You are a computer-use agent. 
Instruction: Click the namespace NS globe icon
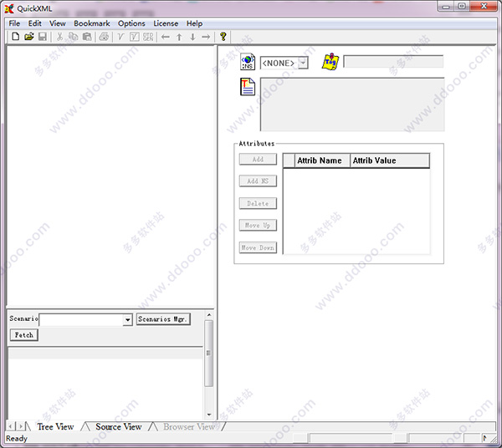point(248,61)
